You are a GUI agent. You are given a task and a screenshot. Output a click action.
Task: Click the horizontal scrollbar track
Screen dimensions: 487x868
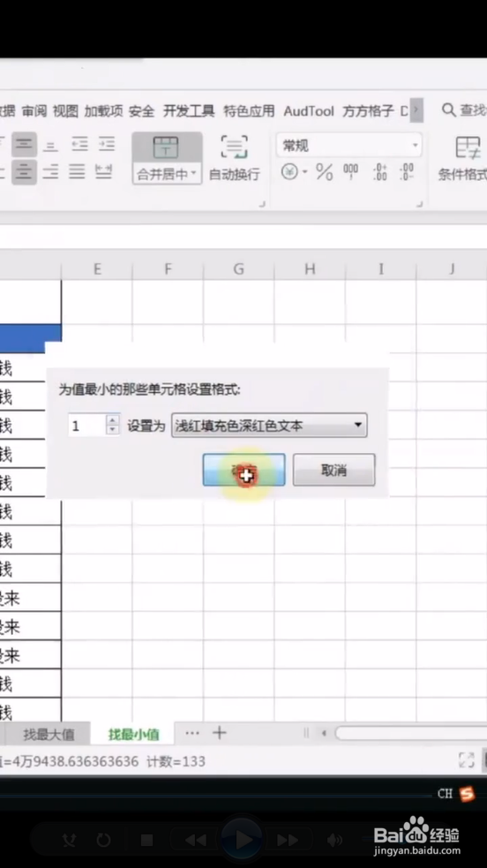coord(410,734)
